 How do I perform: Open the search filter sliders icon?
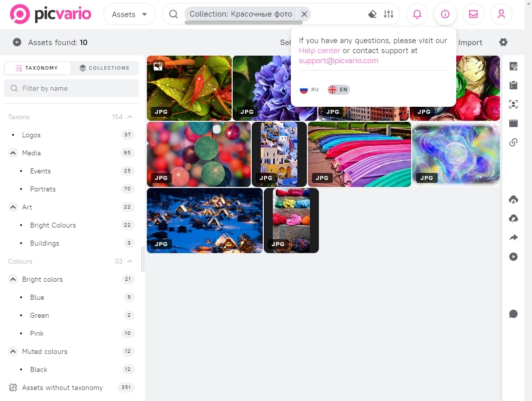tap(389, 14)
